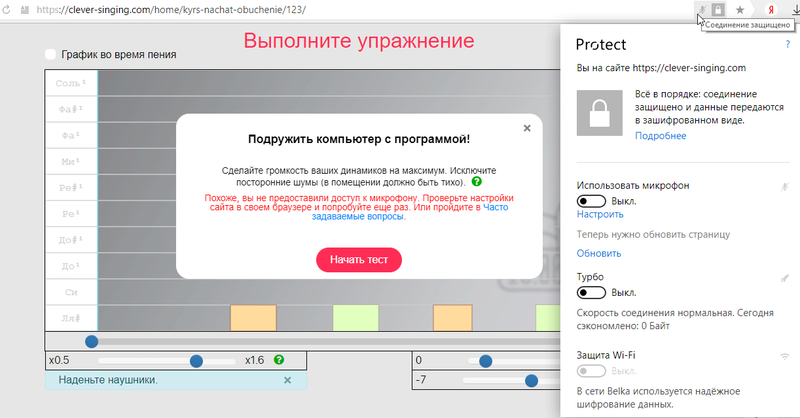
Task: Click the playback position slider handle
Action: [x=91, y=341]
